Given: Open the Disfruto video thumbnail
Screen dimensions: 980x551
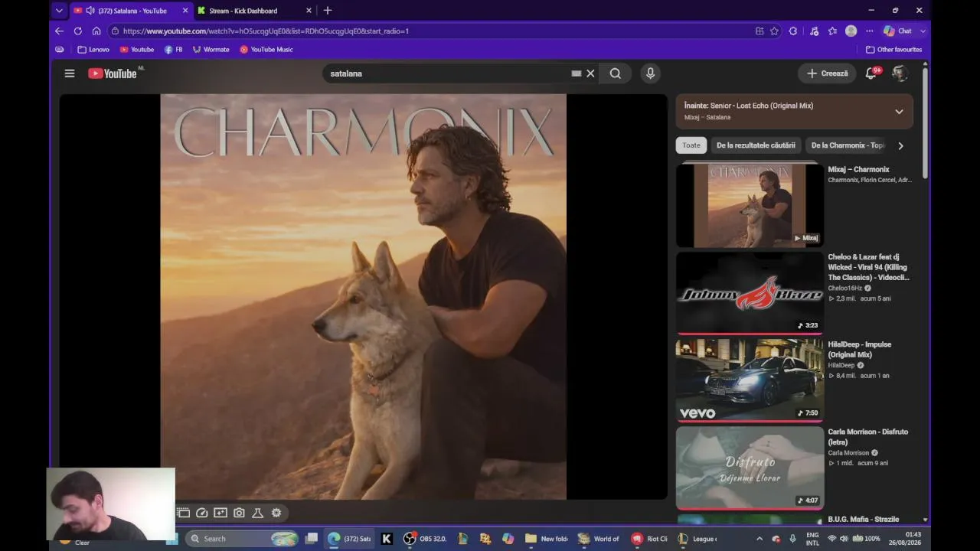Looking at the screenshot, I should (x=750, y=468).
